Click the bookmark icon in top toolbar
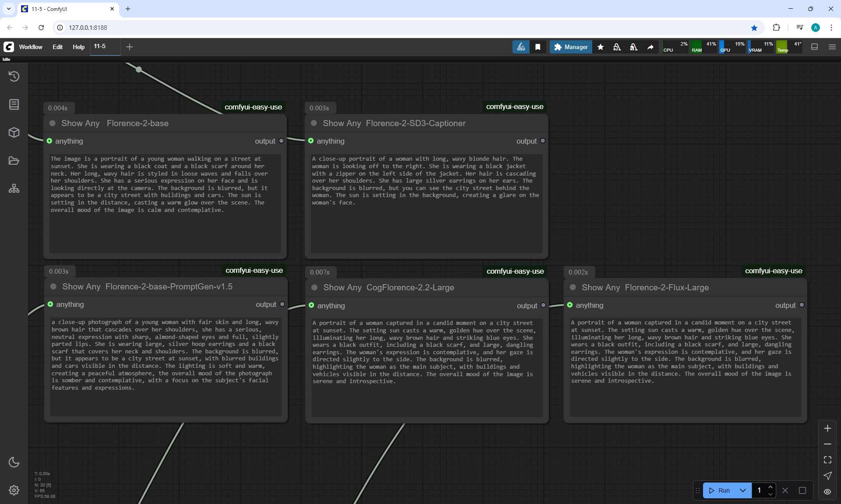Viewport: 841px width, 504px height. pyautogui.click(x=538, y=47)
